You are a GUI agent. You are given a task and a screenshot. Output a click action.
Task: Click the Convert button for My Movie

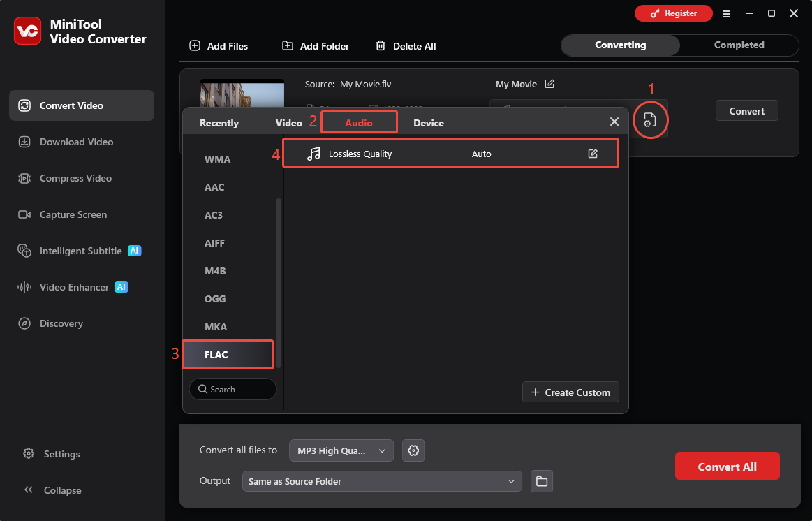747,111
